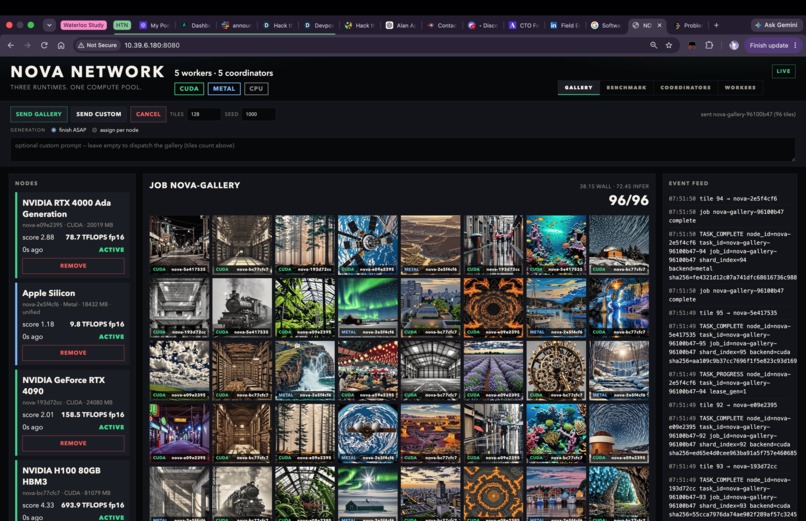Switch to the My Por browser tab
The image size is (806, 521).
pyautogui.click(x=154, y=25)
